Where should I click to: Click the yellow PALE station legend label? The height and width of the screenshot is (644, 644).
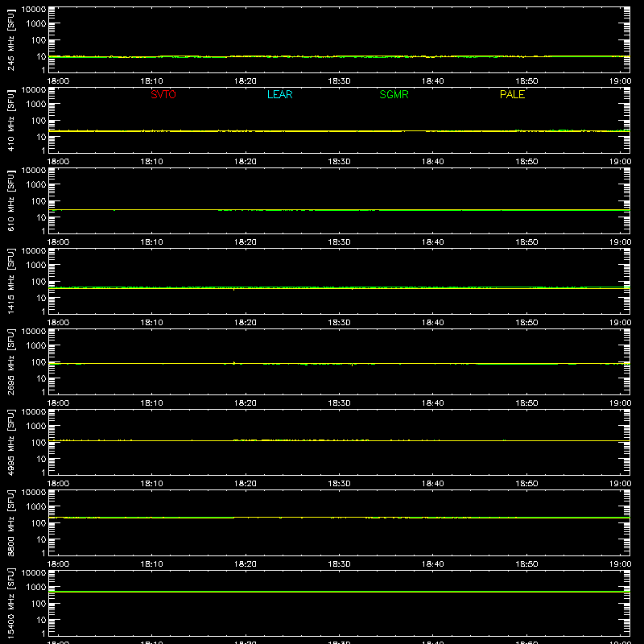[512, 94]
